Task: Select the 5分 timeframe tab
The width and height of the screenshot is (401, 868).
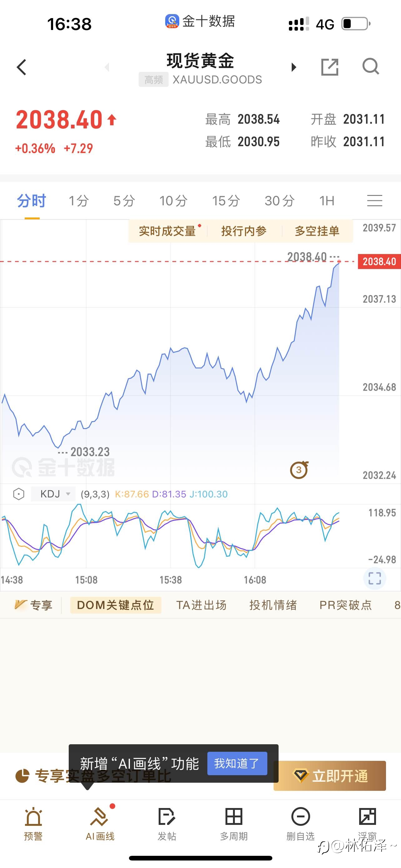Action: [124, 201]
